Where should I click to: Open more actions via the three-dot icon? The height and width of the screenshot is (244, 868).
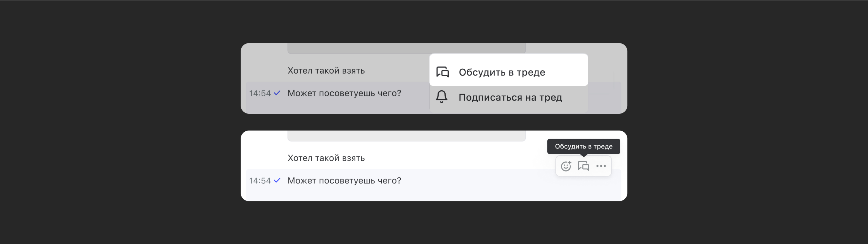coord(601,166)
